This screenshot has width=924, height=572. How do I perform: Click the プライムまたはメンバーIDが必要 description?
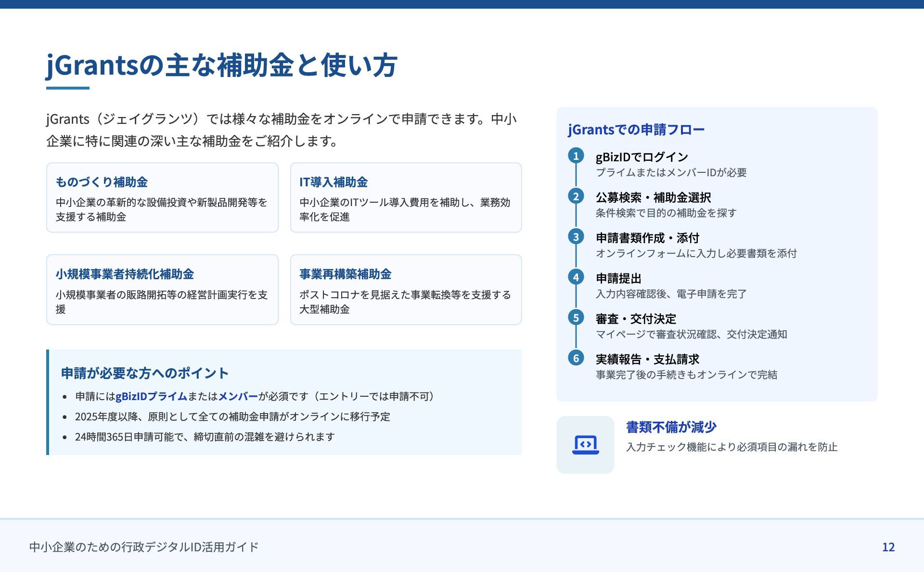click(x=671, y=172)
